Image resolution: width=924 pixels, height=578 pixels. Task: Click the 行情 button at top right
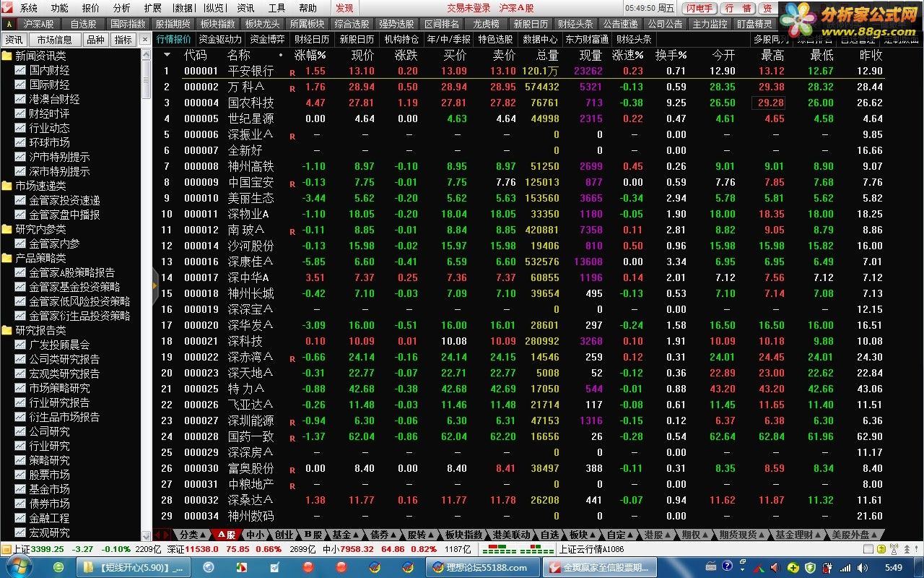click(738, 8)
